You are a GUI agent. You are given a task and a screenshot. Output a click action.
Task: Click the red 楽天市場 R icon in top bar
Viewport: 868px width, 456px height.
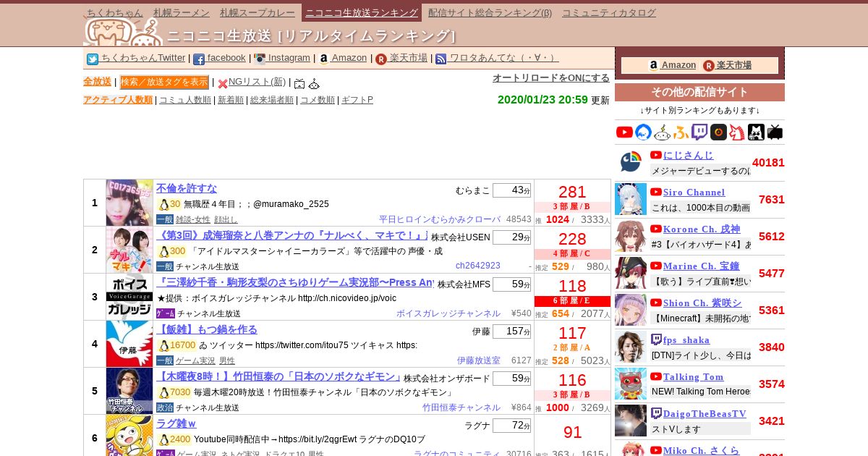tap(381, 59)
